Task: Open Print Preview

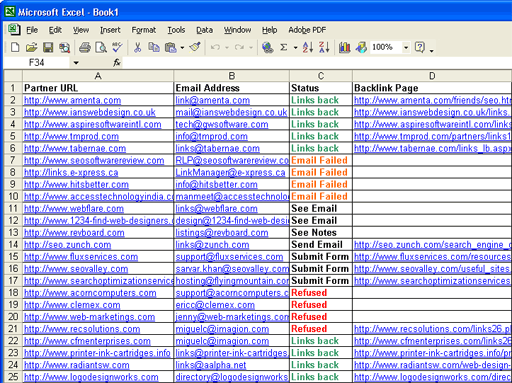Action: tap(101, 47)
